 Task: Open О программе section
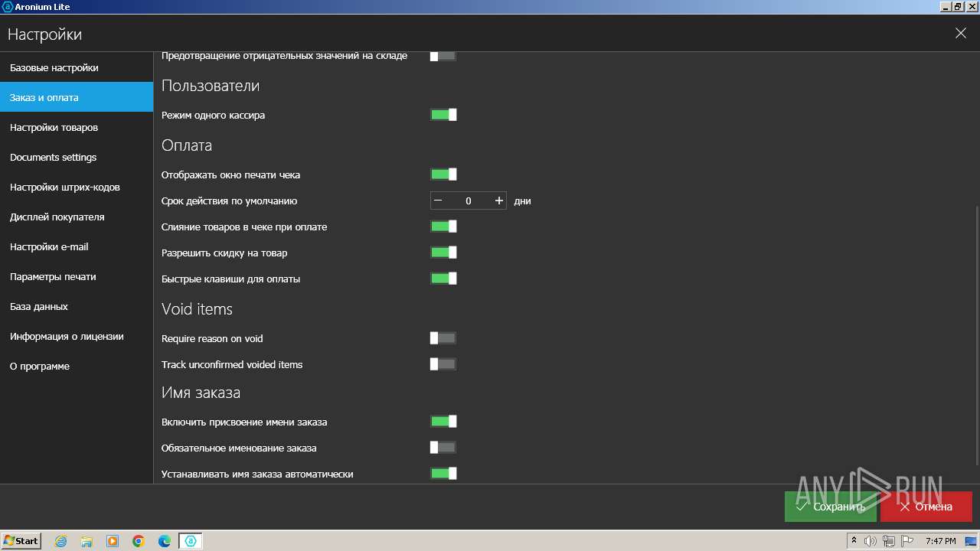pyautogui.click(x=77, y=366)
